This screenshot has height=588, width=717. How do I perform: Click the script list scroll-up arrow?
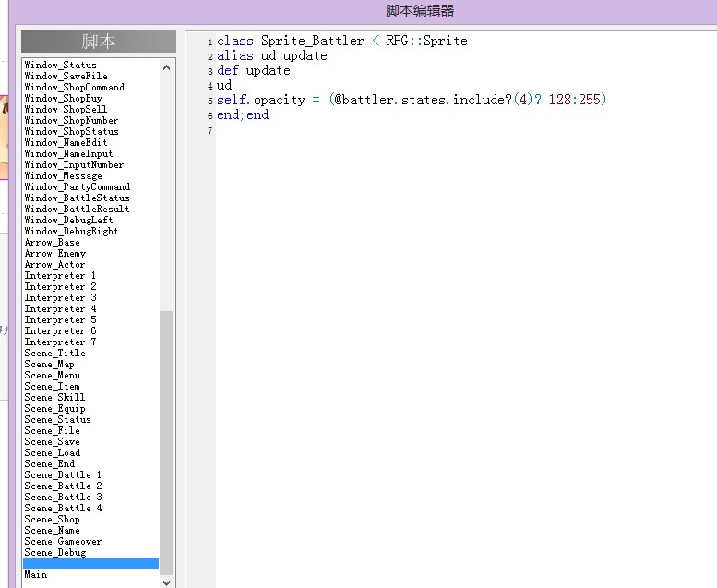point(166,67)
